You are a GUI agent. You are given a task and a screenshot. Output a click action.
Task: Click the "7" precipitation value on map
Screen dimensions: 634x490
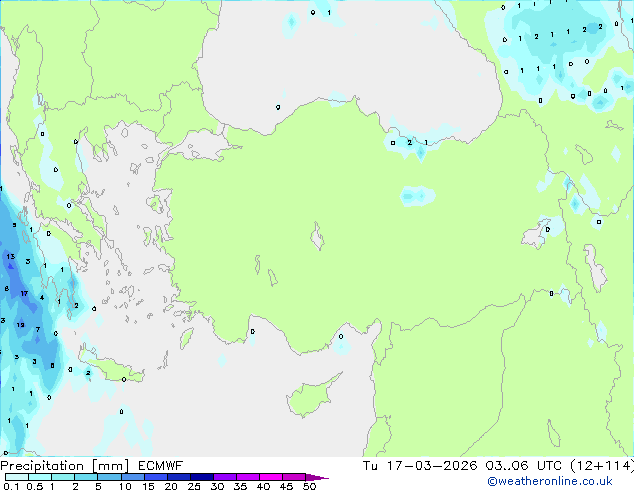(x=38, y=329)
